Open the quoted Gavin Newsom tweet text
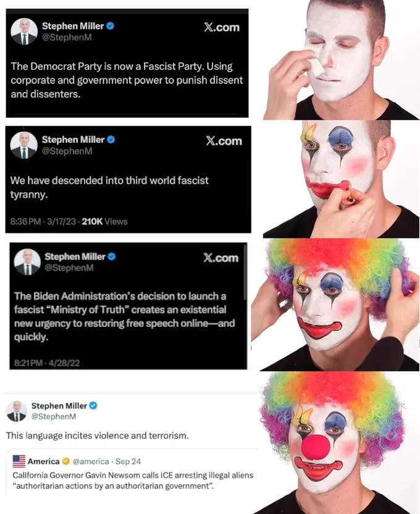This screenshot has width=420, height=514. point(133,480)
